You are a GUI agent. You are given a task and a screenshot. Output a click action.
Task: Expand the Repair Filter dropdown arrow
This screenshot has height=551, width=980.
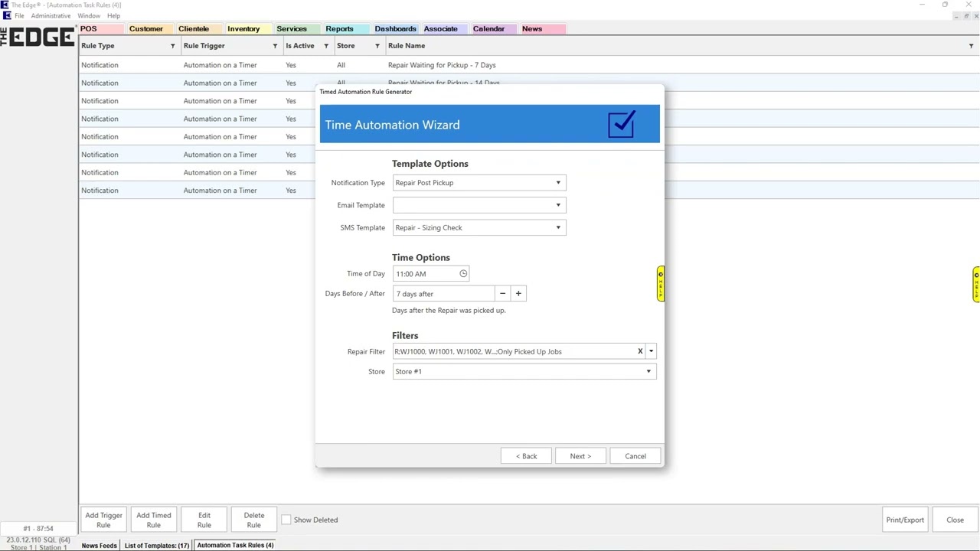(651, 351)
